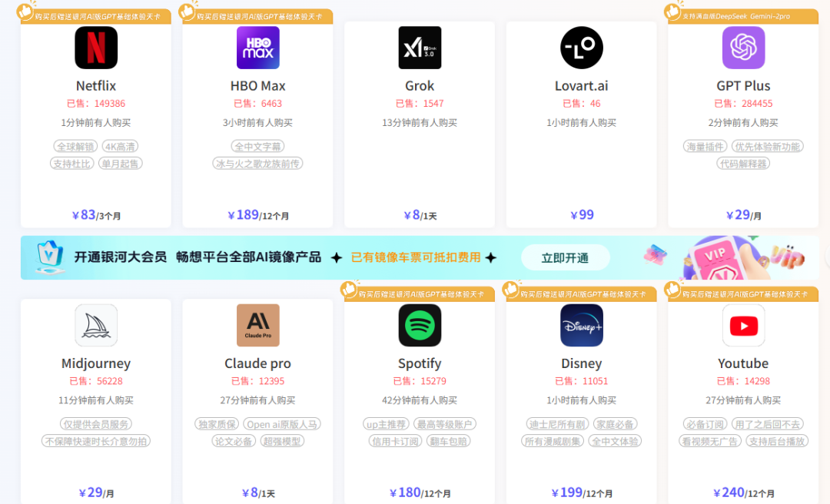Click the Netflix logo icon
The height and width of the screenshot is (504, 830).
point(96,48)
